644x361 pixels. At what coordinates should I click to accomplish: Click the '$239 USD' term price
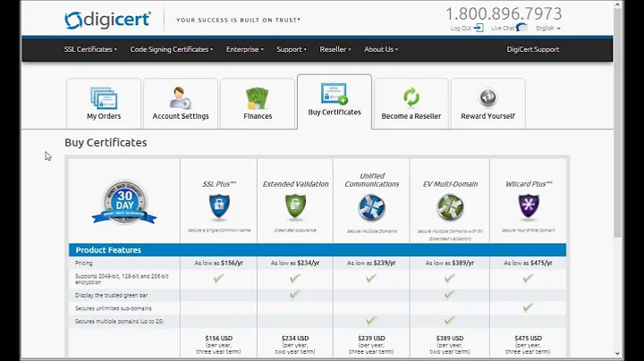[x=371, y=338]
